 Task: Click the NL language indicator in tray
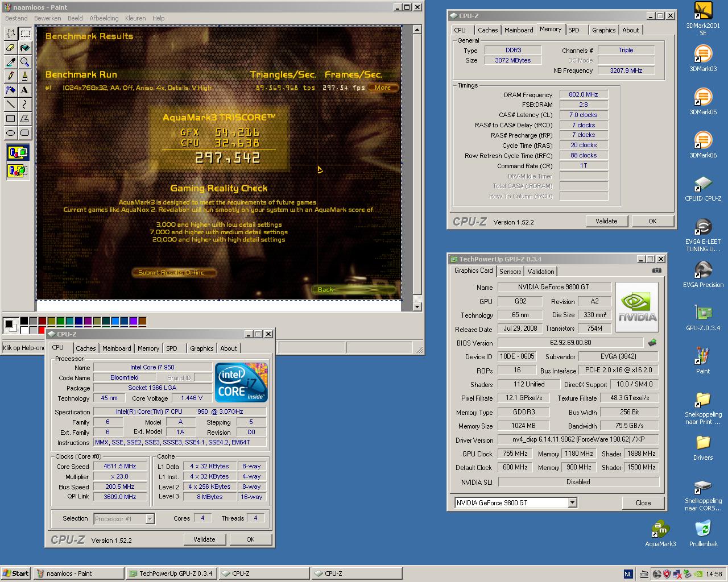[628, 574]
